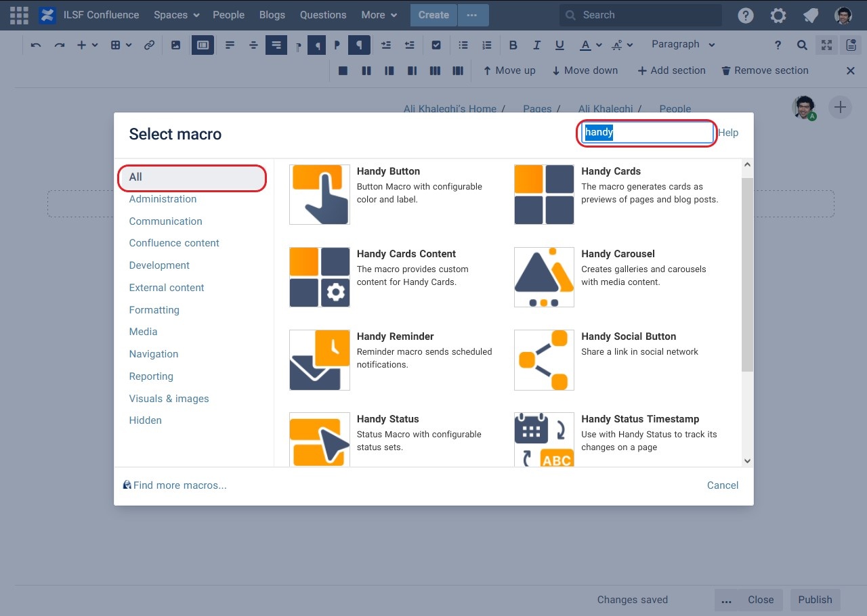Close the section toolbar with X
This screenshot has width=867, height=616.
point(851,70)
